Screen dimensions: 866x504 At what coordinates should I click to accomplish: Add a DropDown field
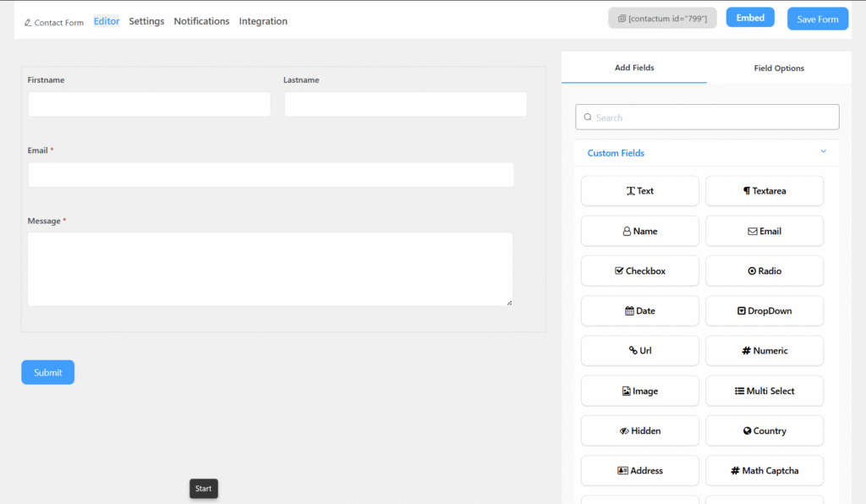(764, 311)
